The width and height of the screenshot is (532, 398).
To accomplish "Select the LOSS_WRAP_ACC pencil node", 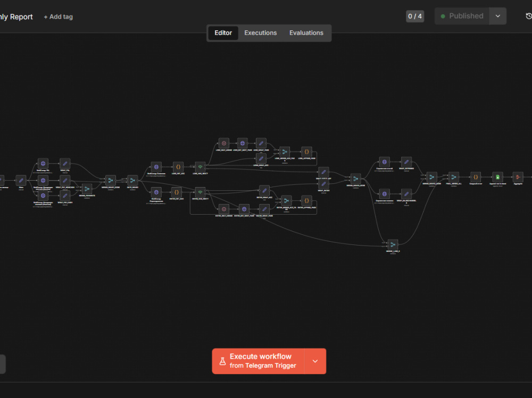I will tap(261, 158).
